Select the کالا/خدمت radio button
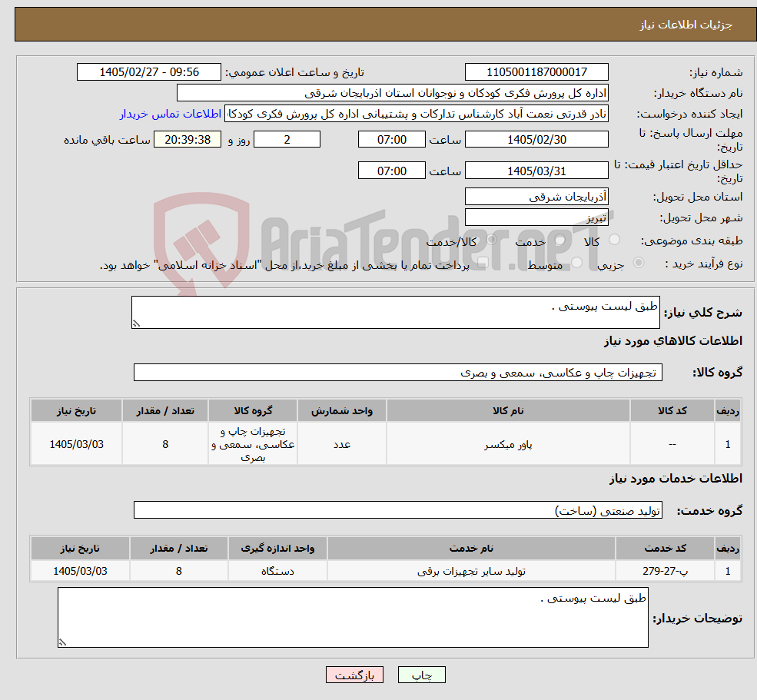The height and width of the screenshot is (700, 757). point(491,240)
